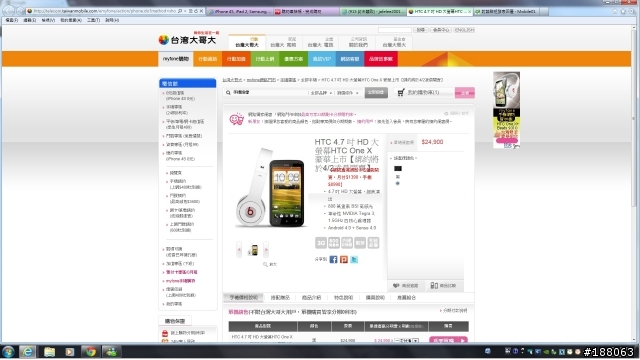Open the 全部品牌 brand dropdown
This screenshot has width=640, height=360.
(x=321, y=93)
